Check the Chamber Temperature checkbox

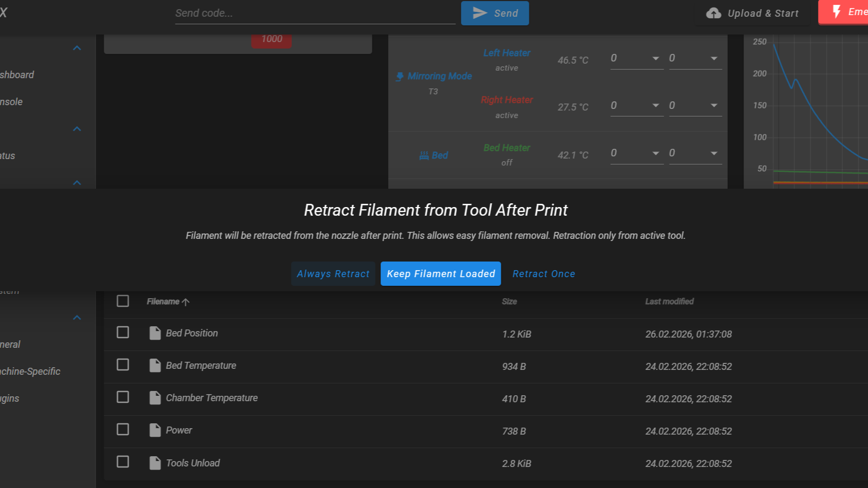123,397
